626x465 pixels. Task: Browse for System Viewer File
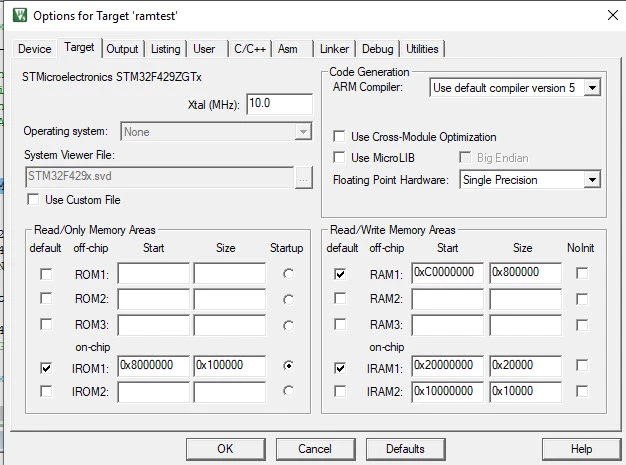tap(303, 178)
